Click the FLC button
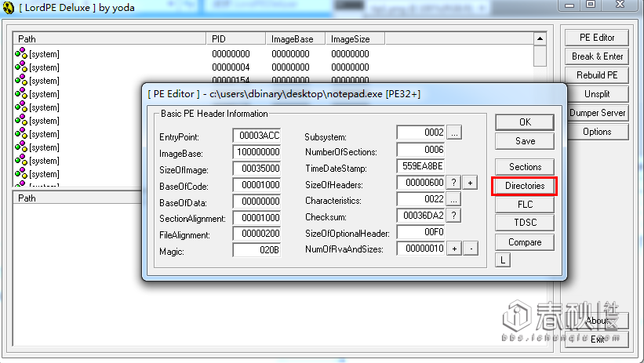The width and height of the screenshot is (644, 363). (525, 205)
